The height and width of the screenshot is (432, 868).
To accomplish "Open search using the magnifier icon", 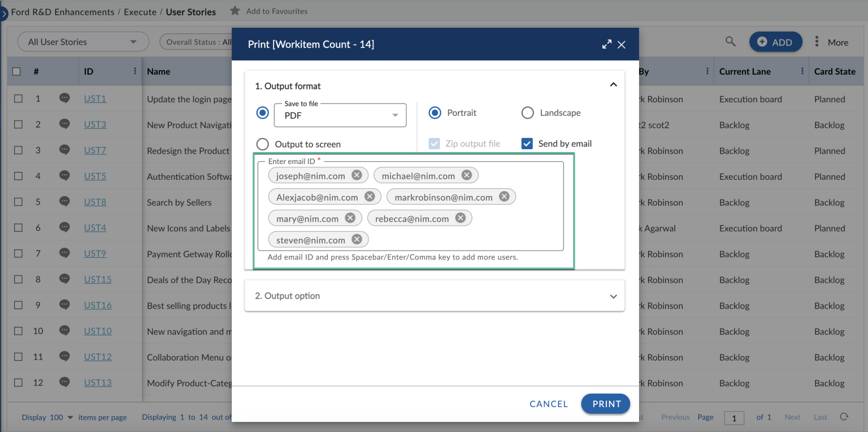I will 730,41.
